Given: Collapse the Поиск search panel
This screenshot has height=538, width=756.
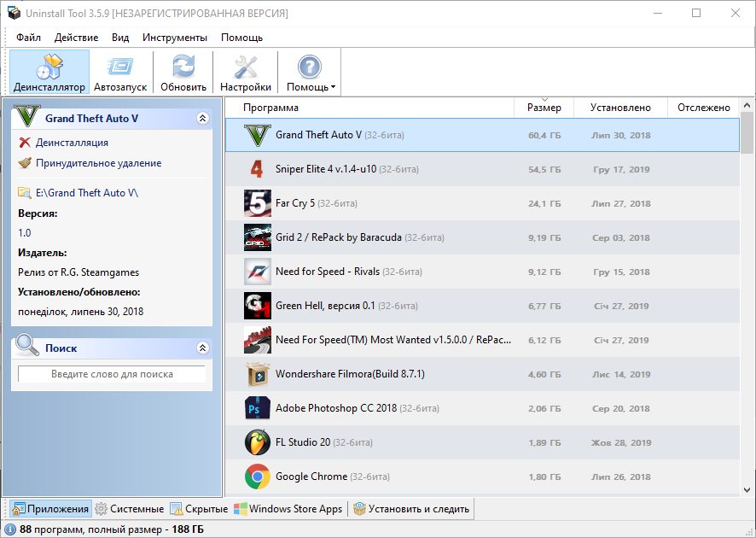Looking at the screenshot, I should click(x=203, y=348).
